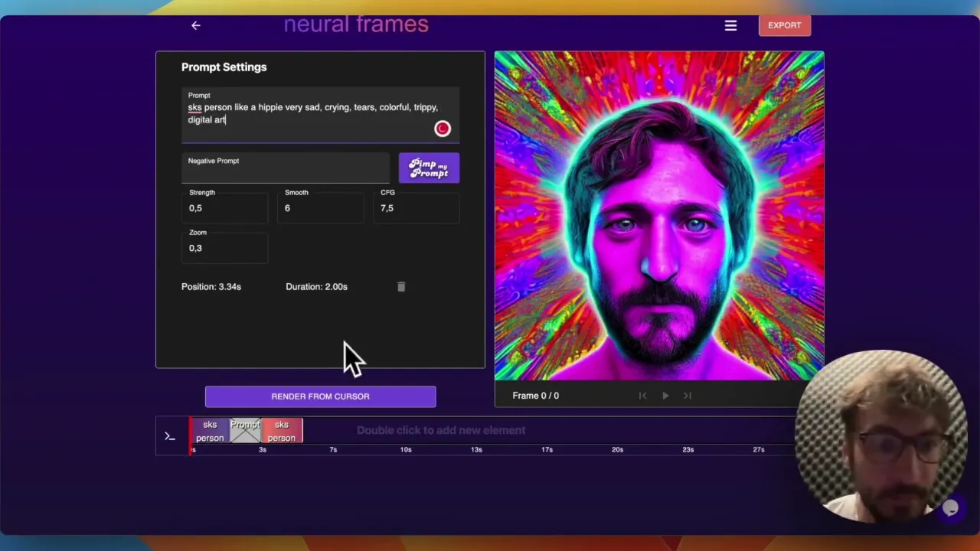Jump to the previous frame

642,396
